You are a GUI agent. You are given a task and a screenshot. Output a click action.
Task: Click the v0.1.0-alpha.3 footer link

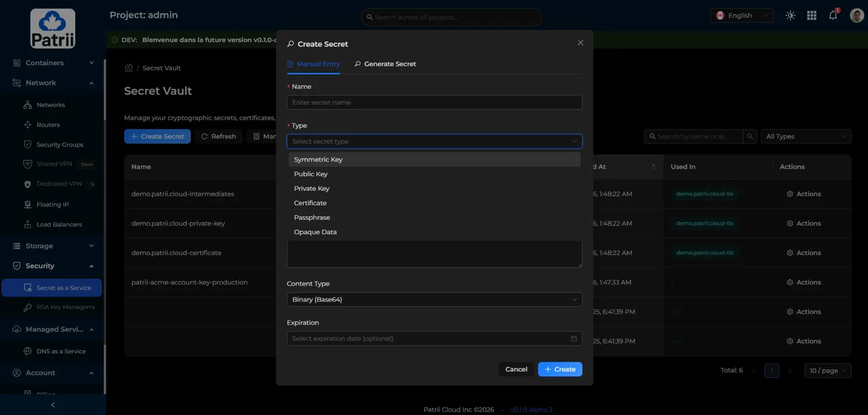click(531, 409)
